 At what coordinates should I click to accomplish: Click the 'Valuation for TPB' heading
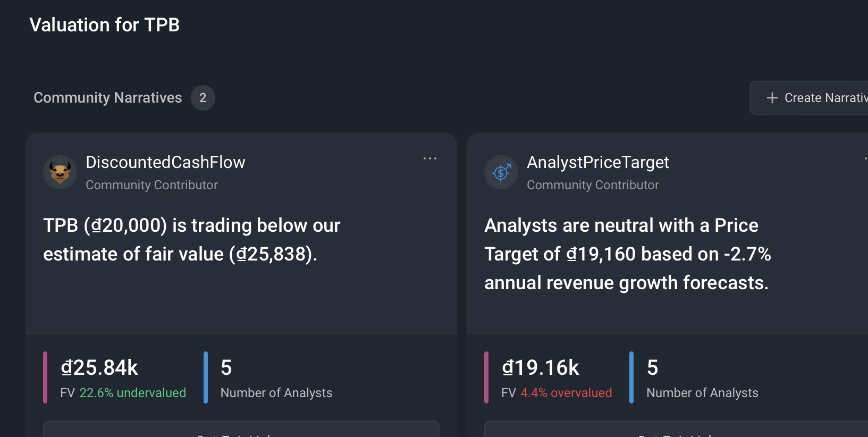pos(105,25)
